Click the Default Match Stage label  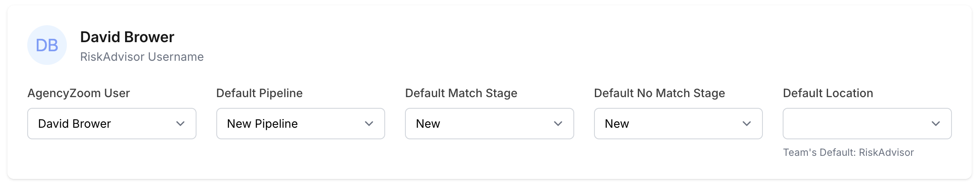click(x=461, y=93)
